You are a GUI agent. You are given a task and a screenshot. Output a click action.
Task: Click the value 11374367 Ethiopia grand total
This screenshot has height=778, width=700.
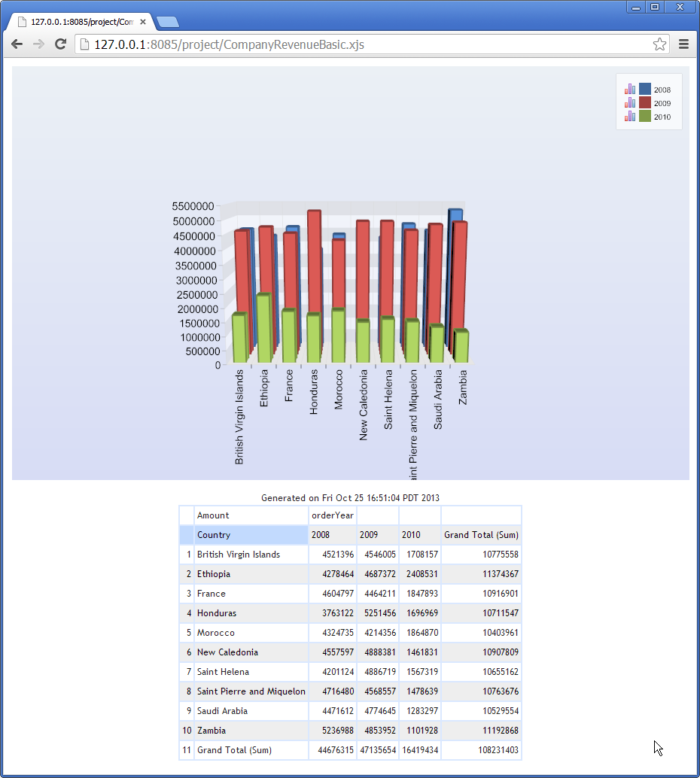click(x=501, y=574)
